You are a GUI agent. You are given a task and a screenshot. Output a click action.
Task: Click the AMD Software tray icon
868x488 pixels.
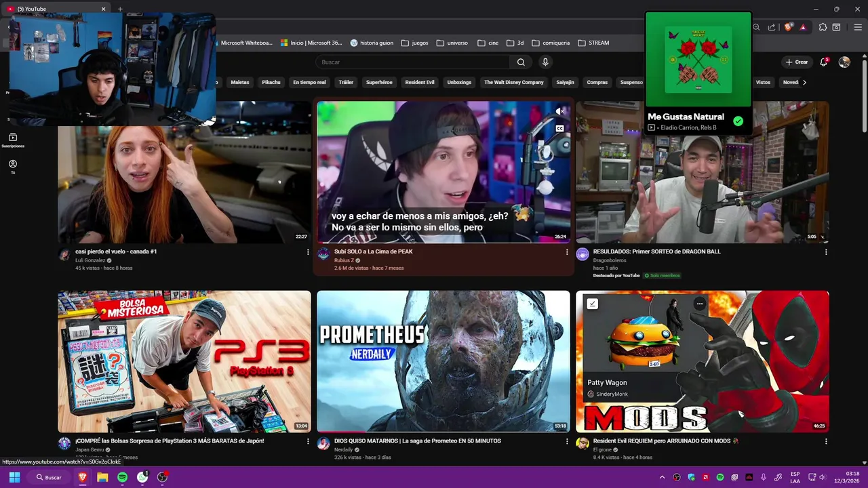(706, 477)
